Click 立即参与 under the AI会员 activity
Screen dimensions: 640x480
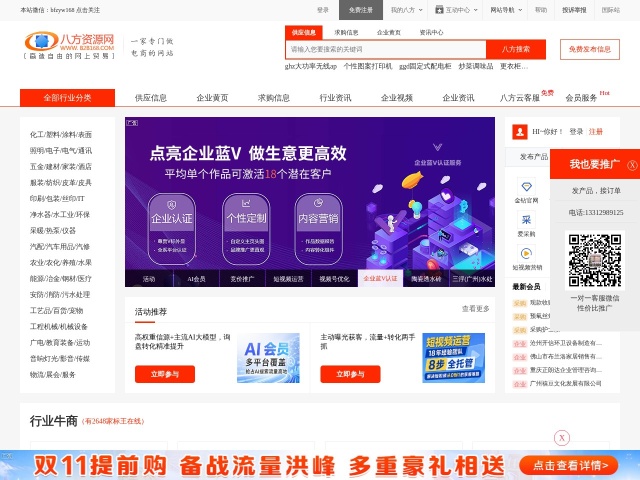coord(165,374)
